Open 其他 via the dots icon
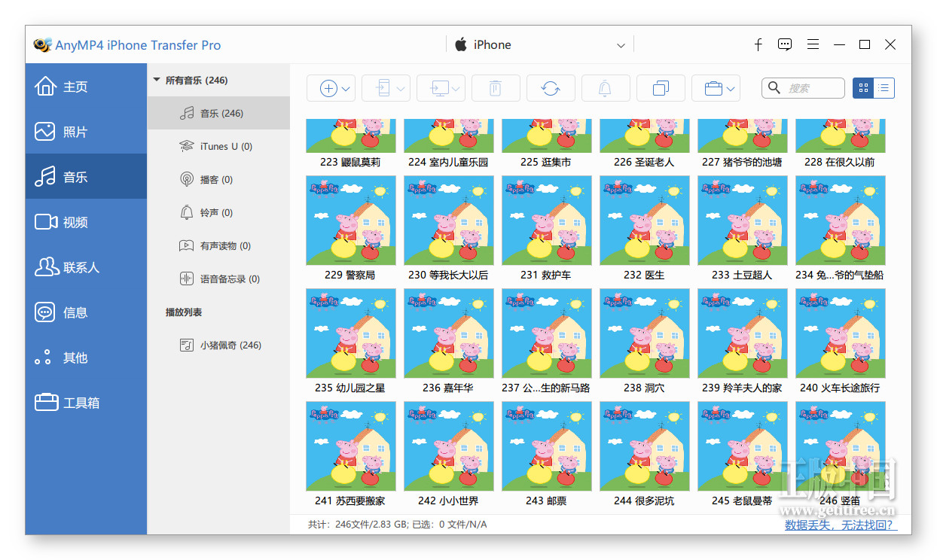Screen dimensions: 937x560 (44, 358)
